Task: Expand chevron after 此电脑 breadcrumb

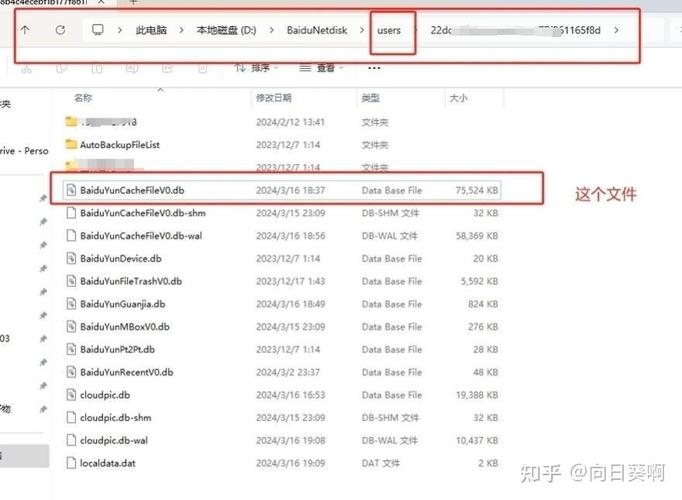Action: tap(181, 30)
